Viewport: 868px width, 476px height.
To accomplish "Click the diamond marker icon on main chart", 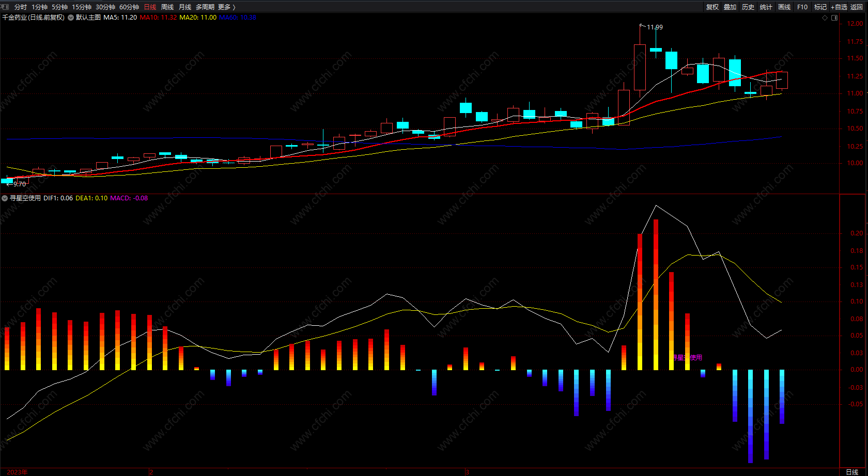I will (825, 18).
